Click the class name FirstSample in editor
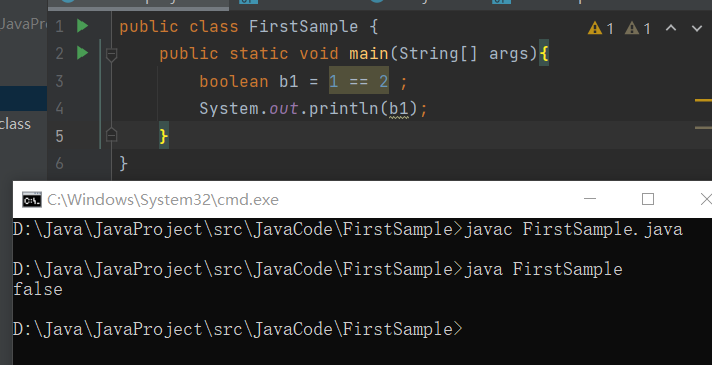Image resolution: width=712 pixels, height=365 pixels. 303,26
